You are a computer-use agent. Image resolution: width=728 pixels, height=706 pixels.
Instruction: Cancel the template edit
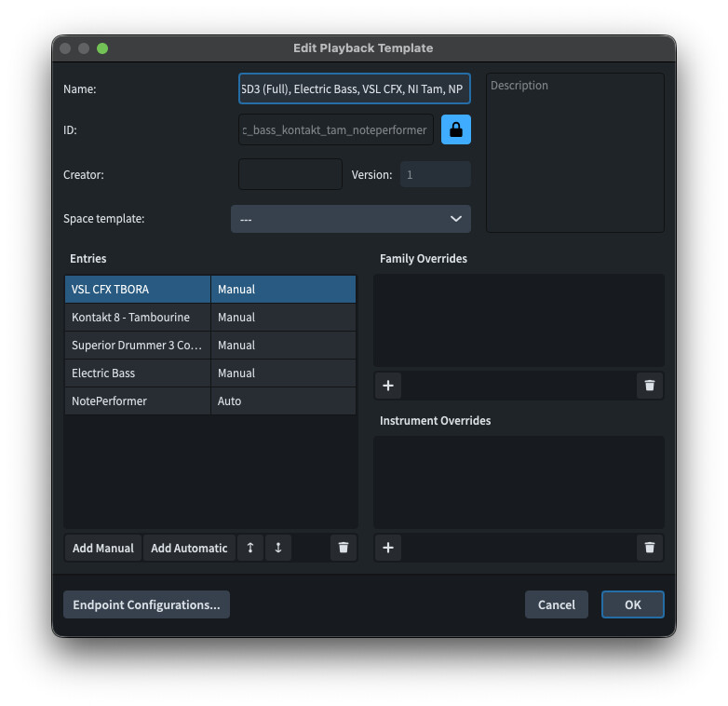coord(556,604)
